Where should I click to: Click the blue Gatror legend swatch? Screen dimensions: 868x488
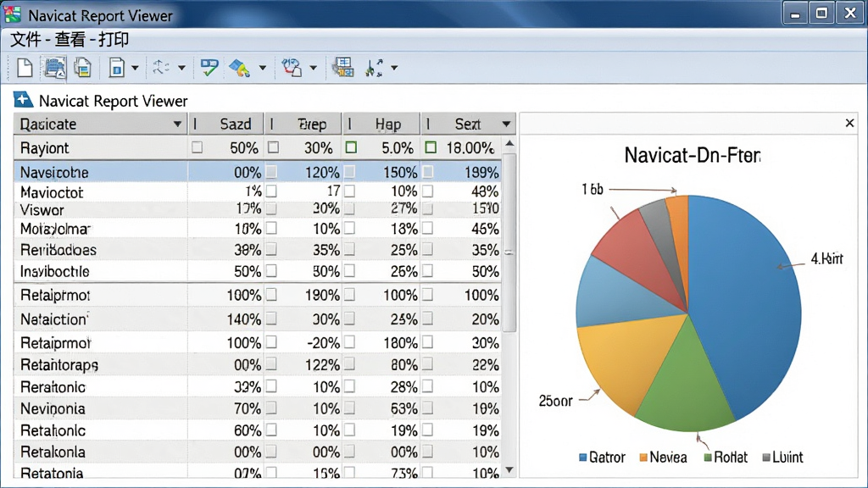(582, 457)
